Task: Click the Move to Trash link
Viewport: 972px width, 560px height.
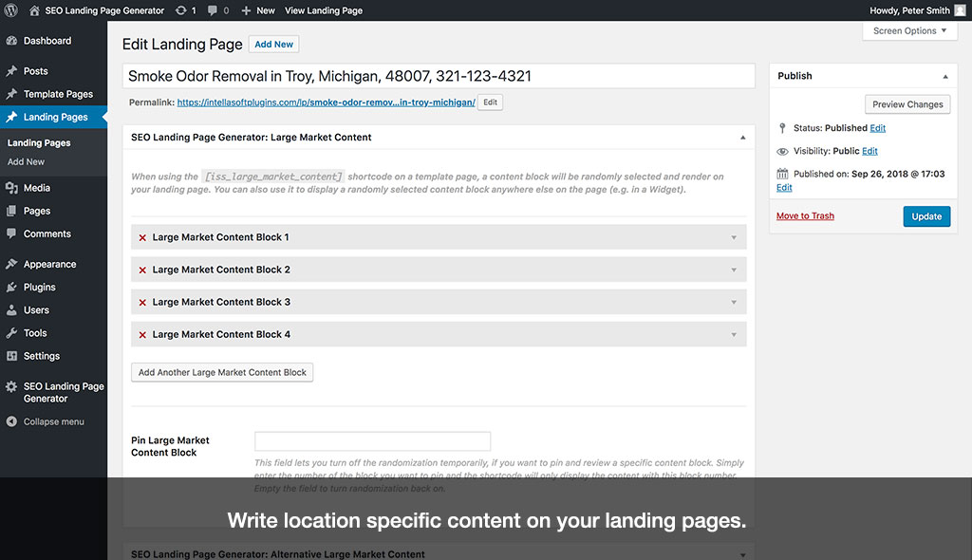Action: pyautogui.click(x=804, y=215)
